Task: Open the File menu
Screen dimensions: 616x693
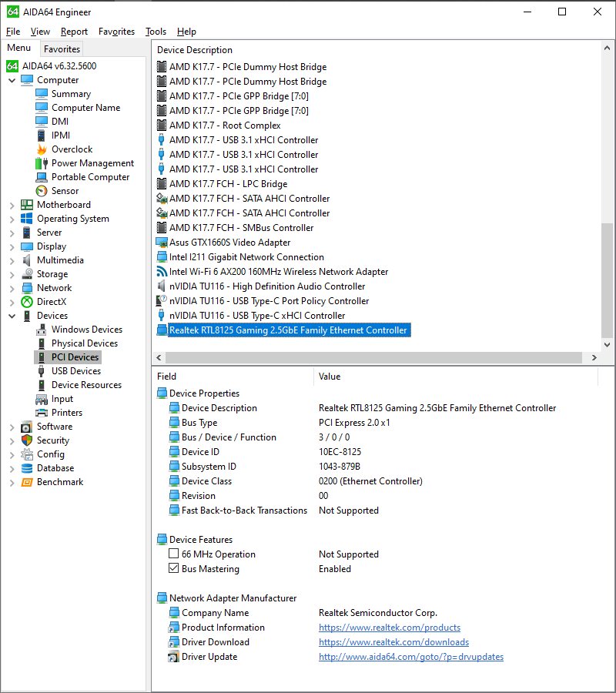Action: click(x=13, y=32)
